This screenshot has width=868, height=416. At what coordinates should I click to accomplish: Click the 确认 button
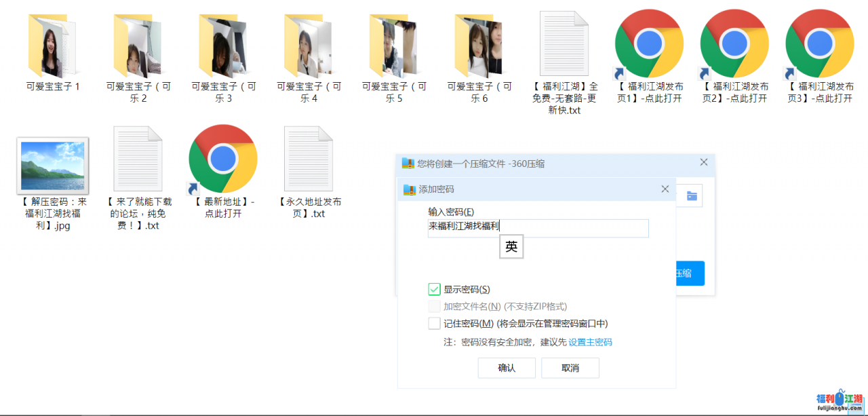(x=507, y=368)
